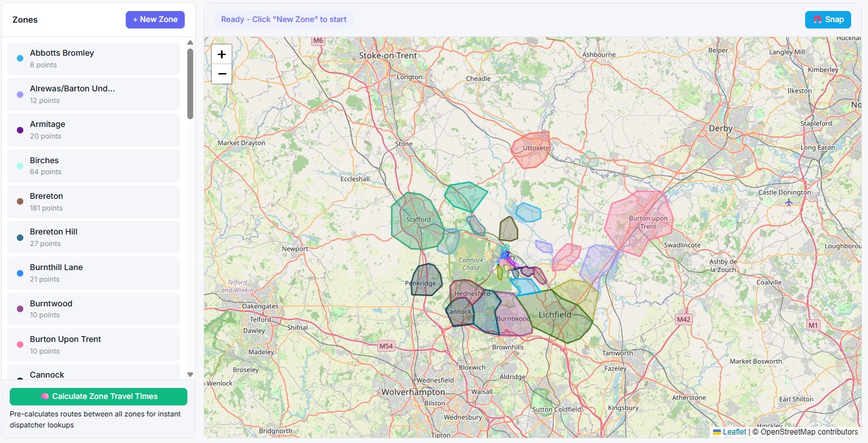Zoom in on the map
This screenshot has width=868, height=443.
[222, 54]
